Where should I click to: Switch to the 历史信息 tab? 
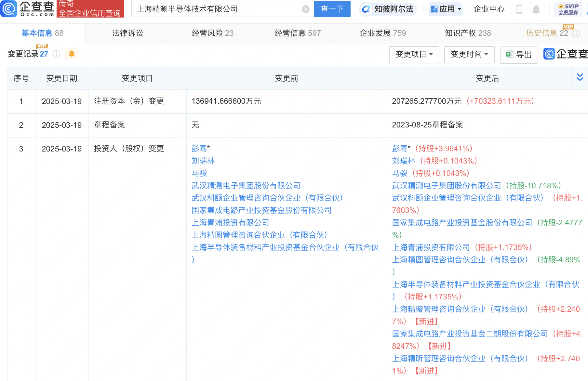tap(547, 33)
